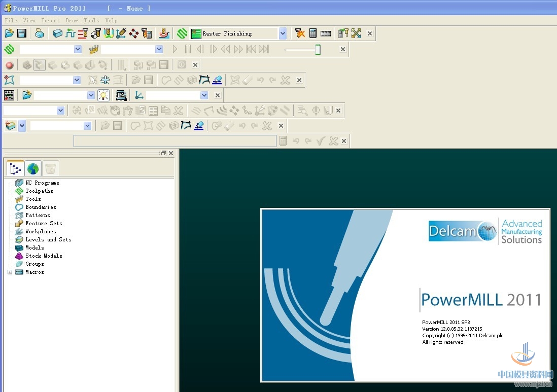Select Stock Models in the explorer tree
Viewport: 557px width, 392px height.
44,256
